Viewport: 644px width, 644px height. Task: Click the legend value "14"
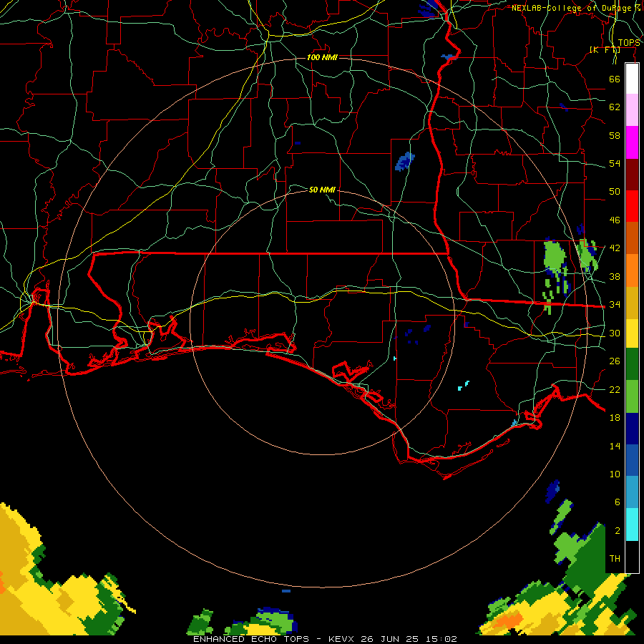coord(615,446)
